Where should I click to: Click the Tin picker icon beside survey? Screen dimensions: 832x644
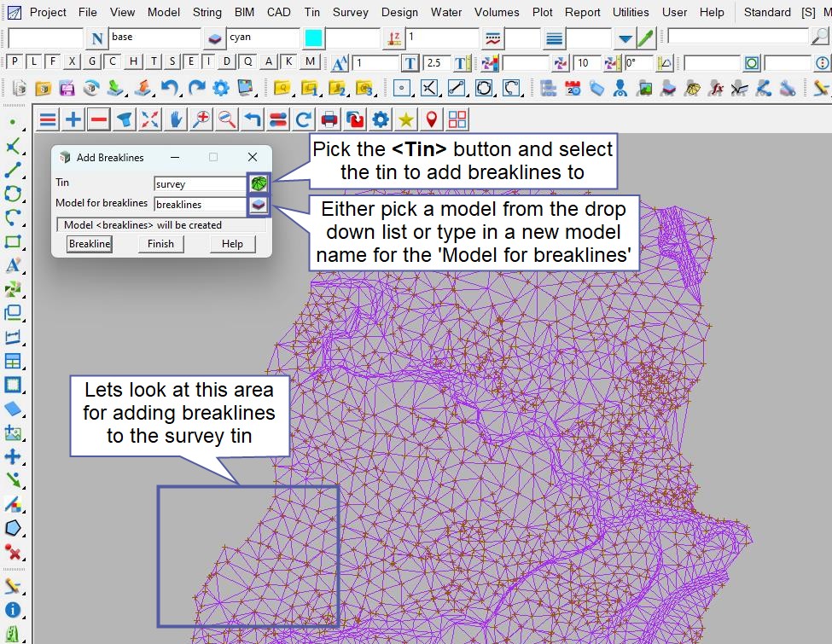[259, 183]
